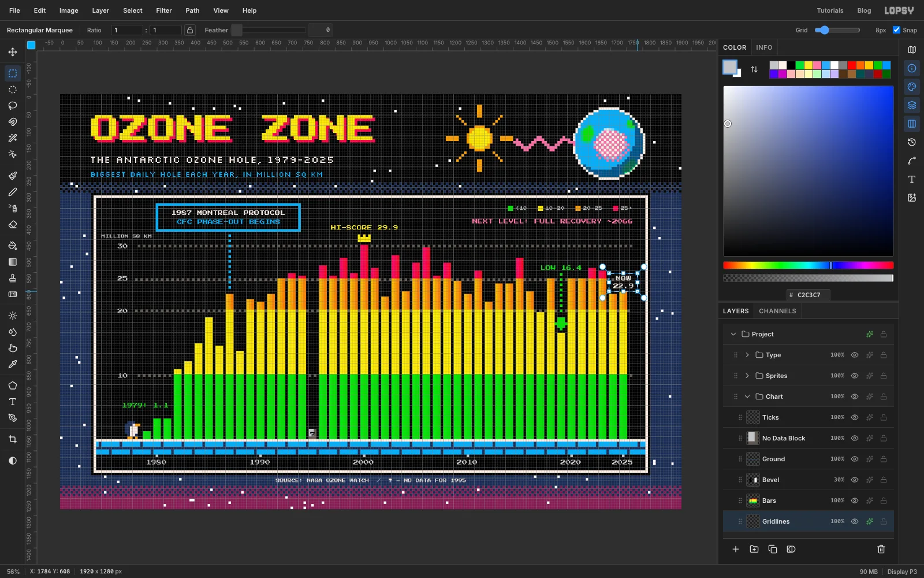Select the No Data Block layer
This screenshot has height=578, width=924.
(x=808, y=438)
